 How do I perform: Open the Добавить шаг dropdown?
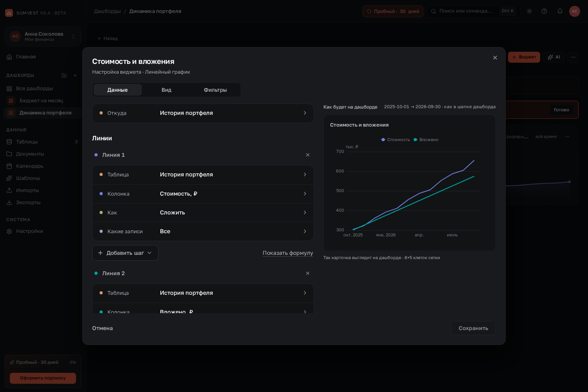click(x=125, y=253)
